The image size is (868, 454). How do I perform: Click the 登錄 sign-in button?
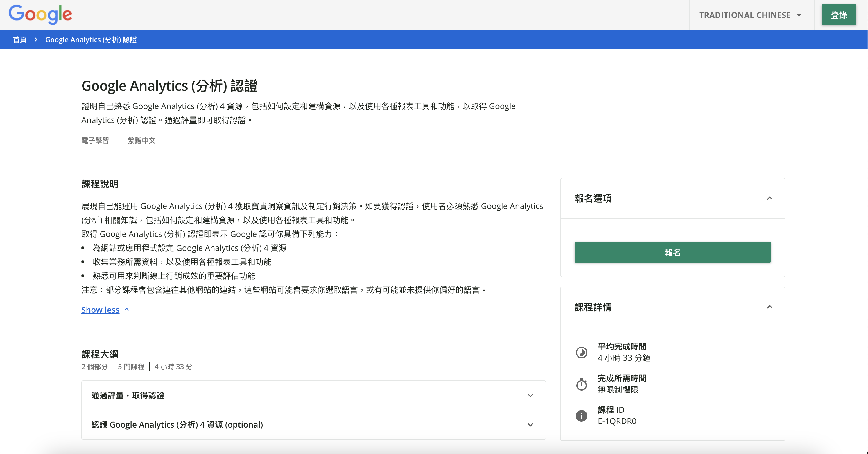click(x=838, y=15)
